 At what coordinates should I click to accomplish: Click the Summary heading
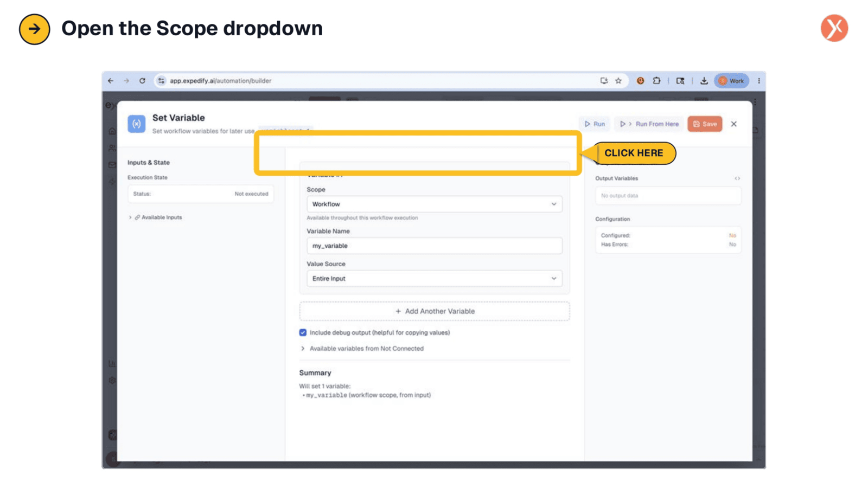click(x=315, y=373)
